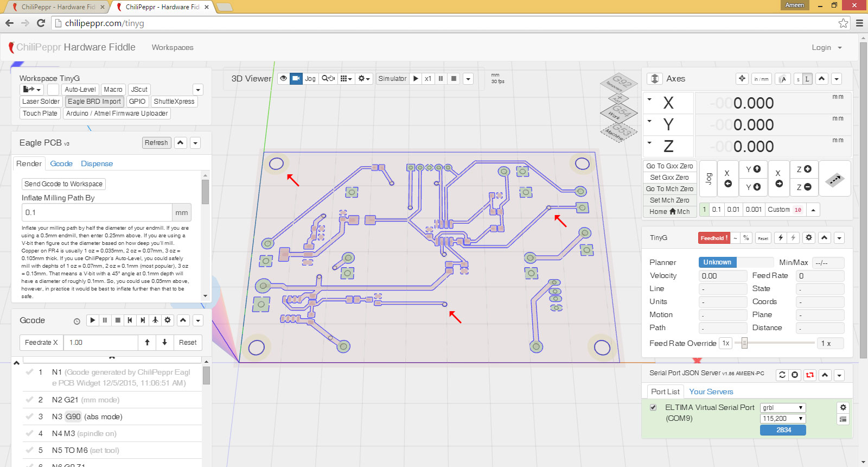Image resolution: width=868 pixels, height=467 pixels.
Task: Open the grbl buffer type dropdown
Action: (x=782, y=408)
